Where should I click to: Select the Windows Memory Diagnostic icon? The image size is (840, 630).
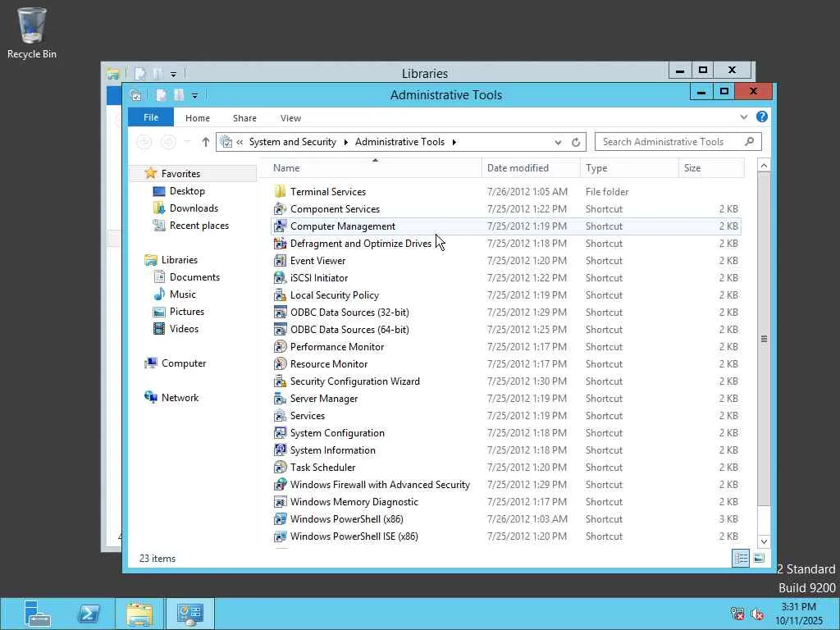point(280,501)
